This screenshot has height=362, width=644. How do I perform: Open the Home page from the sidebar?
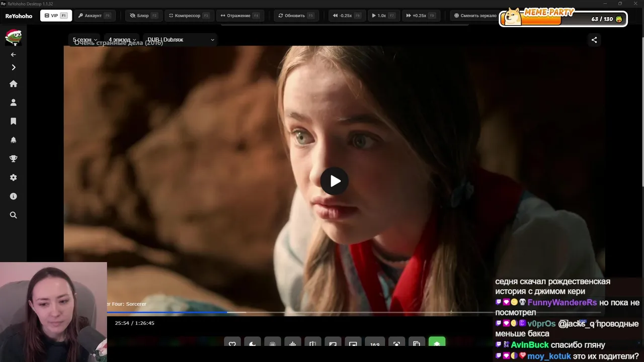(14, 84)
